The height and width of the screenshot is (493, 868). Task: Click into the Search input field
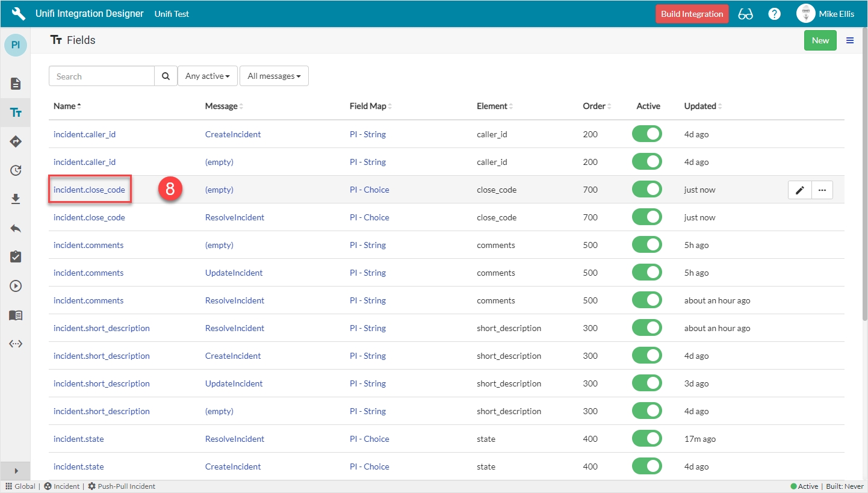pos(102,76)
